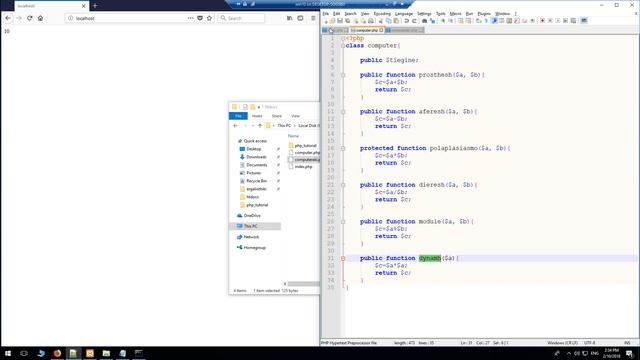Open the Search menu in Notepad++
The image size is (640, 360).
pos(350,13)
